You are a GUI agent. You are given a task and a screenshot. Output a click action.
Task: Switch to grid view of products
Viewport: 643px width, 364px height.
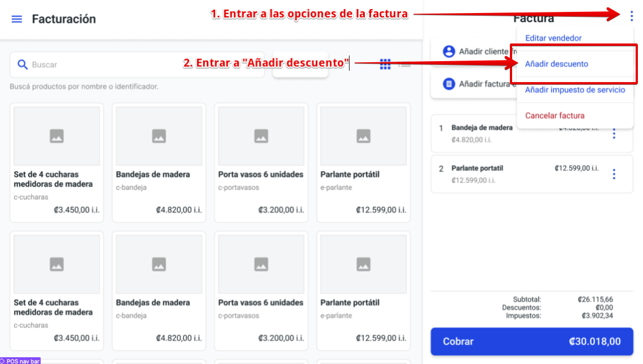pyautogui.click(x=385, y=65)
